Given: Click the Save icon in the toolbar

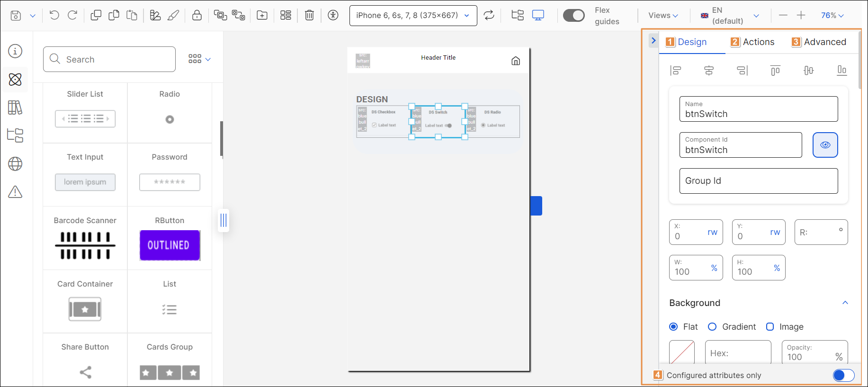Looking at the screenshot, I should click(16, 16).
